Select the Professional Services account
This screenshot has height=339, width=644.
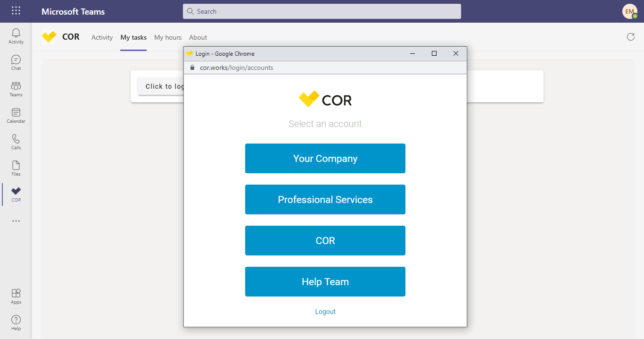(x=325, y=200)
